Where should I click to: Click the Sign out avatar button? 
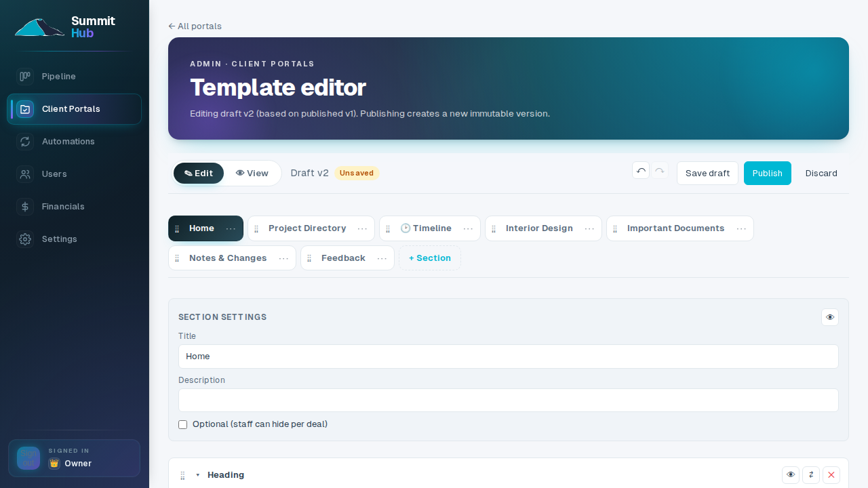click(x=28, y=458)
